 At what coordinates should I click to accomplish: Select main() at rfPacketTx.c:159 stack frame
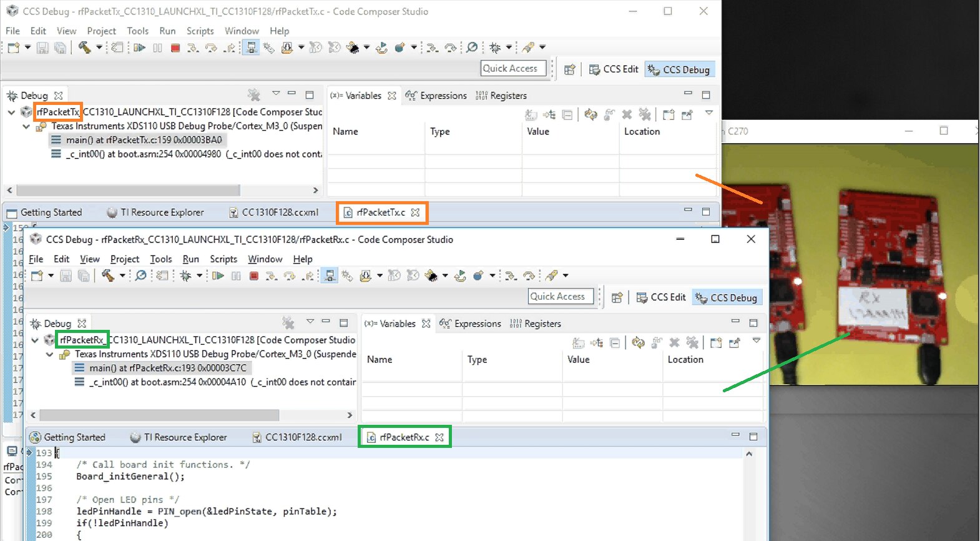tap(137, 141)
